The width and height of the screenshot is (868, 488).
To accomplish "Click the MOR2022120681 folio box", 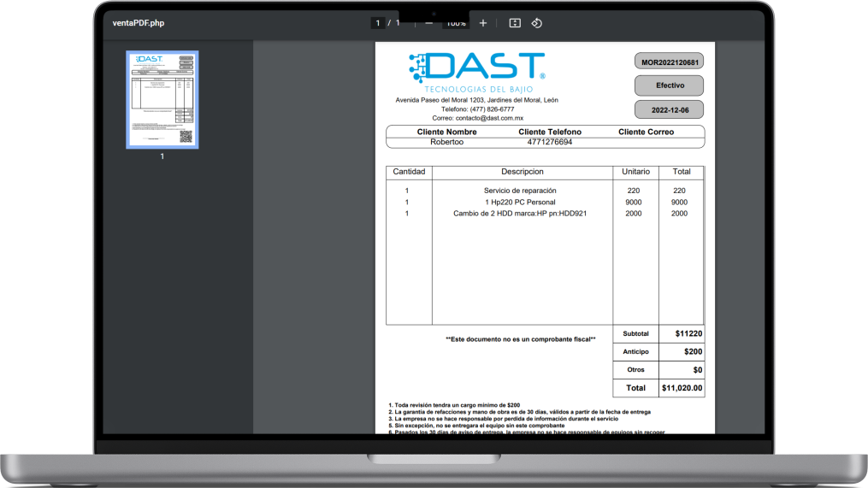I will [670, 62].
